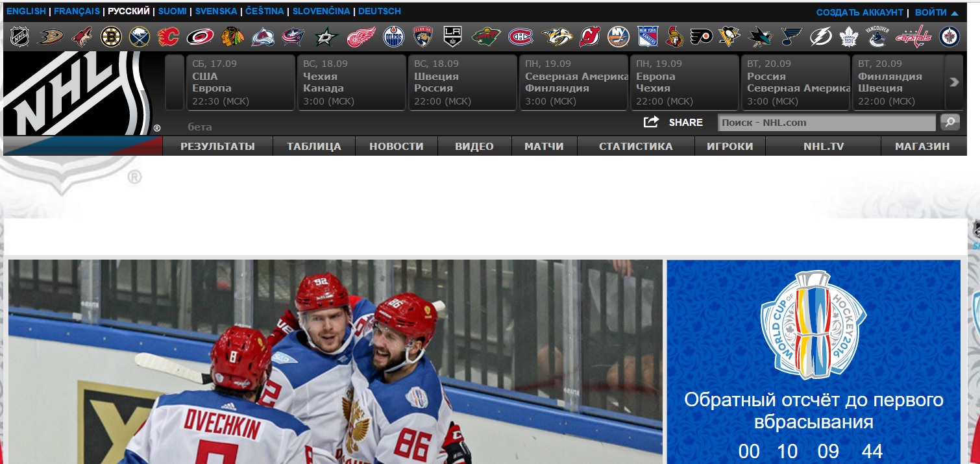Open the Winnipeg Jets team logo
The height and width of the screenshot is (464, 980).
tap(949, 37)
